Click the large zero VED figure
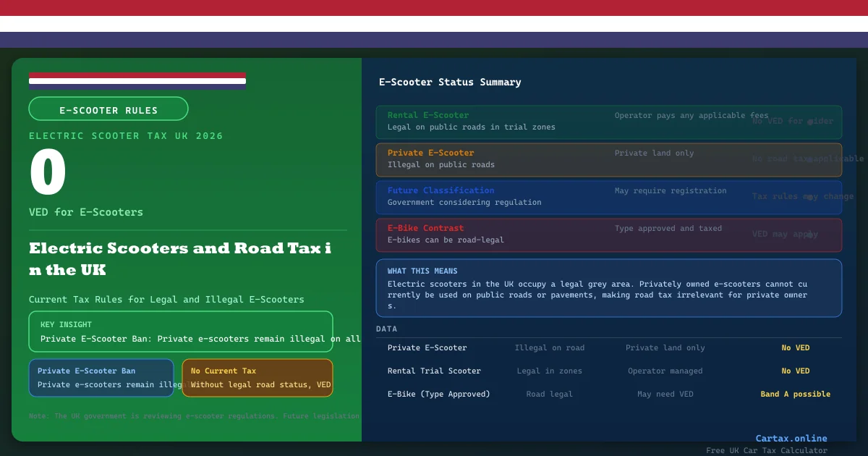This screenshot has width=868, height=456. (x=48, y=174)
